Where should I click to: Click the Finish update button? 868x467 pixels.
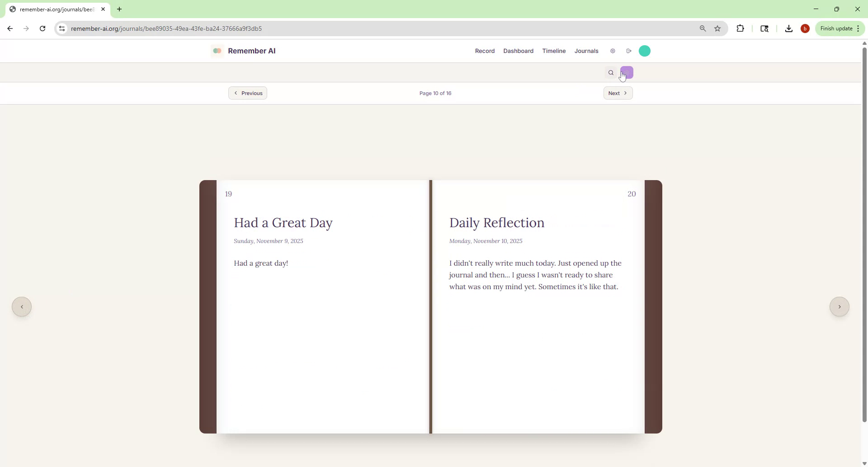pyautogui.click(x=836, y=28)
